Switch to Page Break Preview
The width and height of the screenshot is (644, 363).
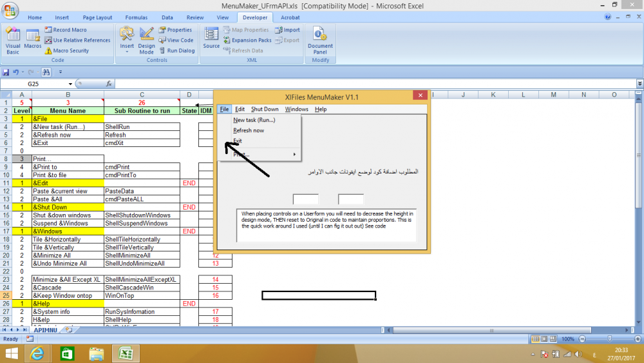[x=553, y=339]
